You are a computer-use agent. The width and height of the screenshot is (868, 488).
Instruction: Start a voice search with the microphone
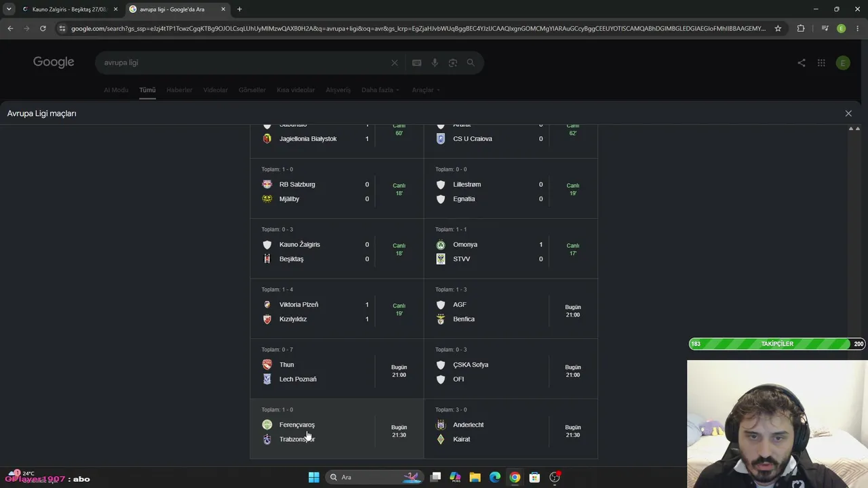(x=435, y=62)
